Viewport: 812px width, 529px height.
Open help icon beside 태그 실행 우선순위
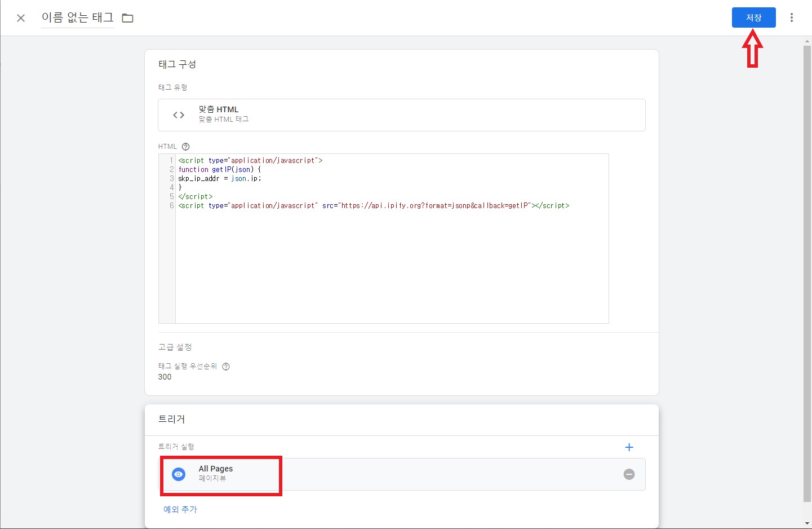(226, 367)
